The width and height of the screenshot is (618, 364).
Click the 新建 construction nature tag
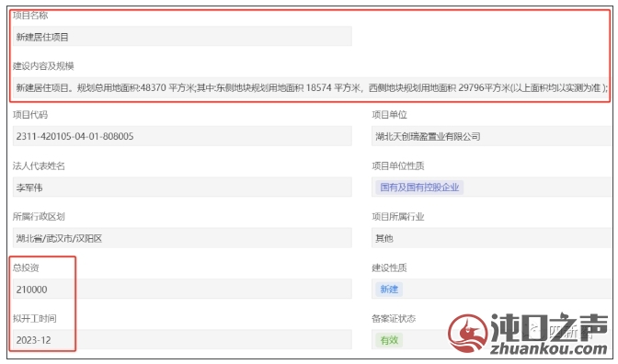tap(389, 289)
